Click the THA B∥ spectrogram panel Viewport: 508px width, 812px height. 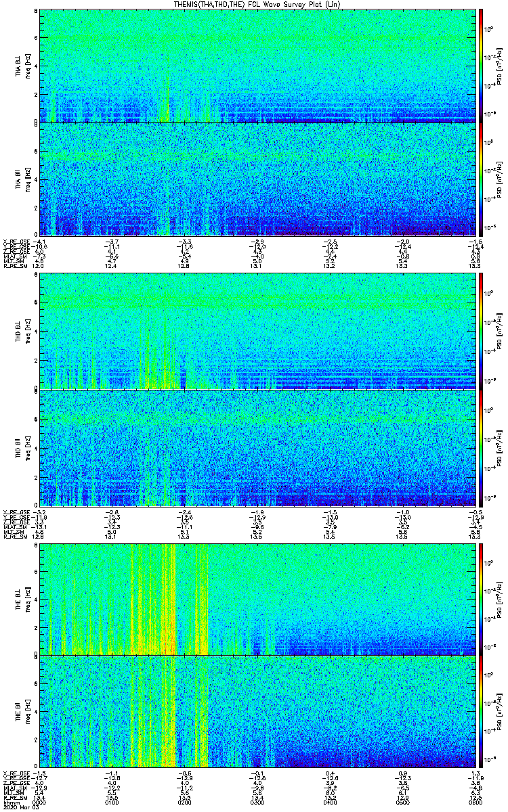point(257,179)
